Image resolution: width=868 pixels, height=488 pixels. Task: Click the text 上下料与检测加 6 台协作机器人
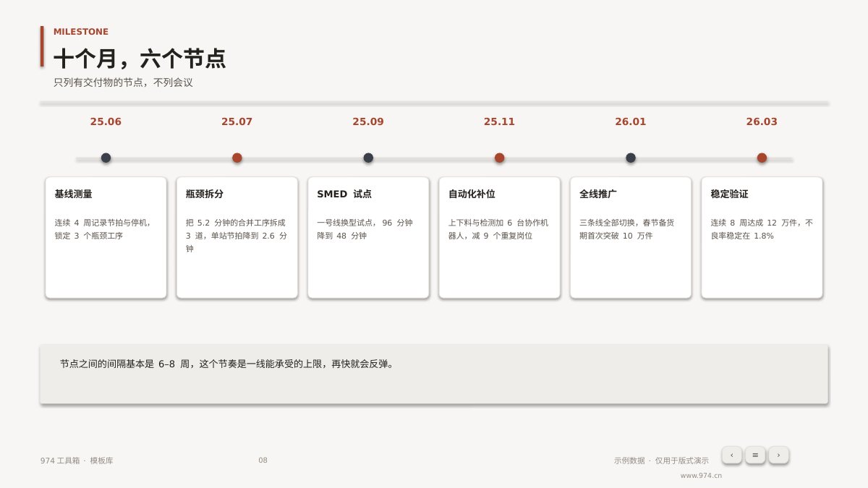pyautogui.click(x=498, y=229)
